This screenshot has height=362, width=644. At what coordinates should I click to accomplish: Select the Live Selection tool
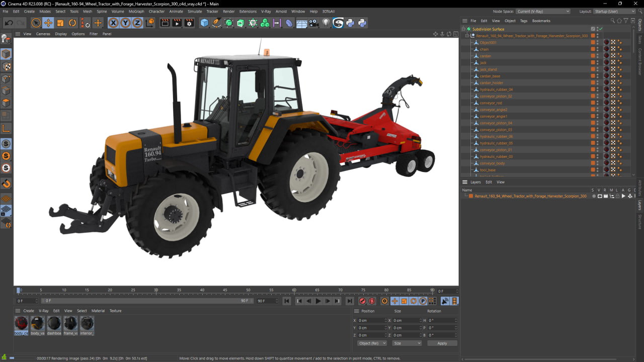click(x=36, y=23)
